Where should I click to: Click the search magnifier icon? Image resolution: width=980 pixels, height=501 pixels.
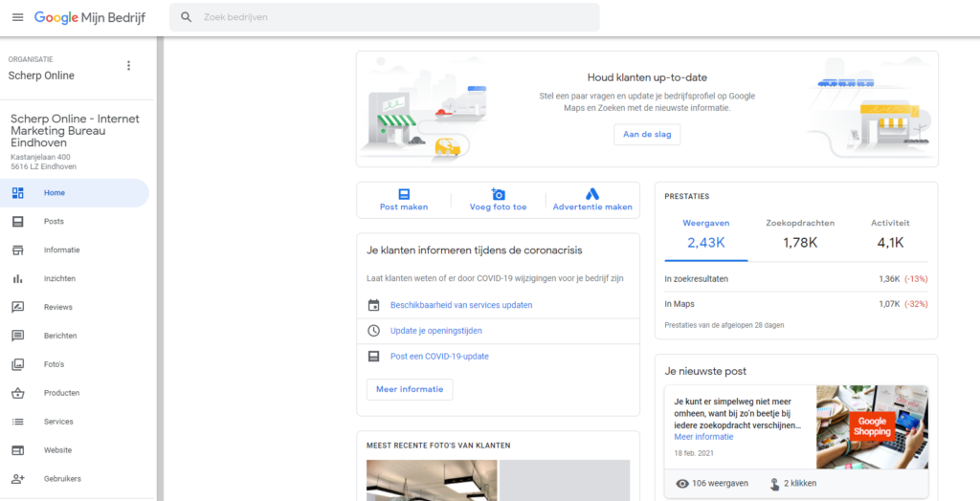(187, 17)
